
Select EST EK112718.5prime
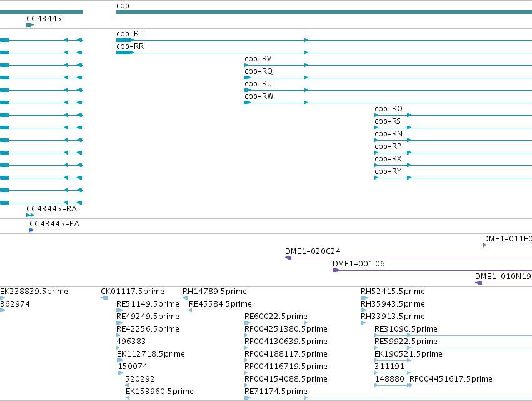(151, 355)
